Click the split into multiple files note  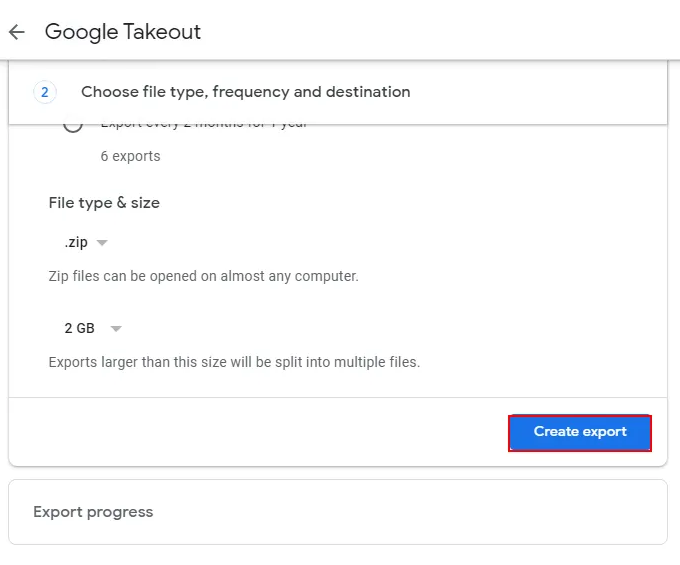[234, 362]
